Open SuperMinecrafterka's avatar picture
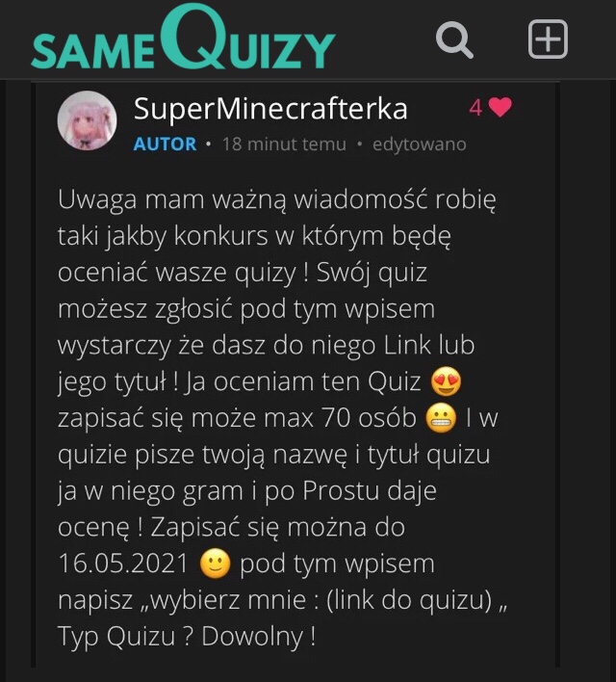 click(x=87, y=120)
